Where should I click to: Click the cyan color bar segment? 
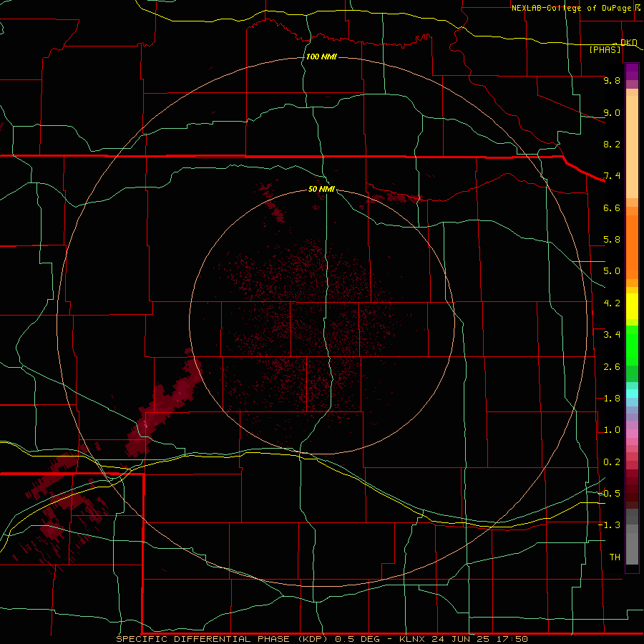[632, 394]
